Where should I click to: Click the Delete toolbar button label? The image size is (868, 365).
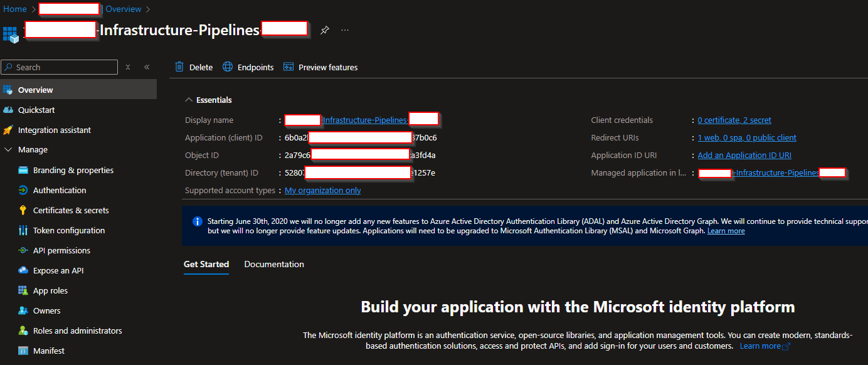click(x=201, y=67)
